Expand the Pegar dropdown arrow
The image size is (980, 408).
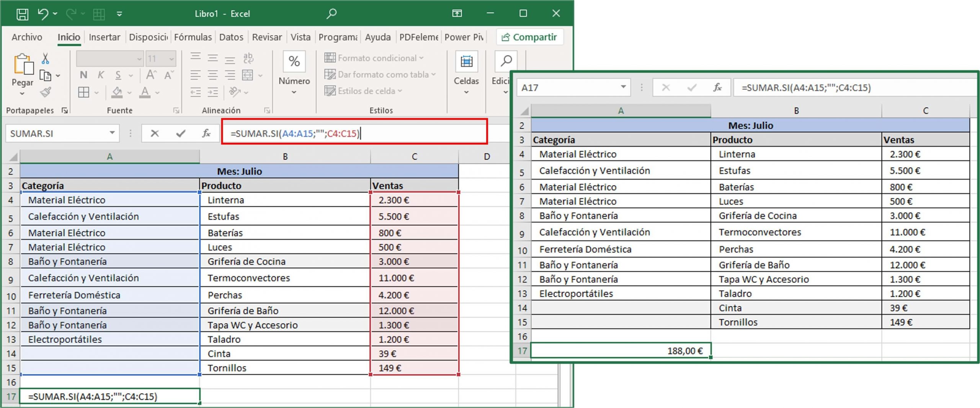[x=22, y=94]
